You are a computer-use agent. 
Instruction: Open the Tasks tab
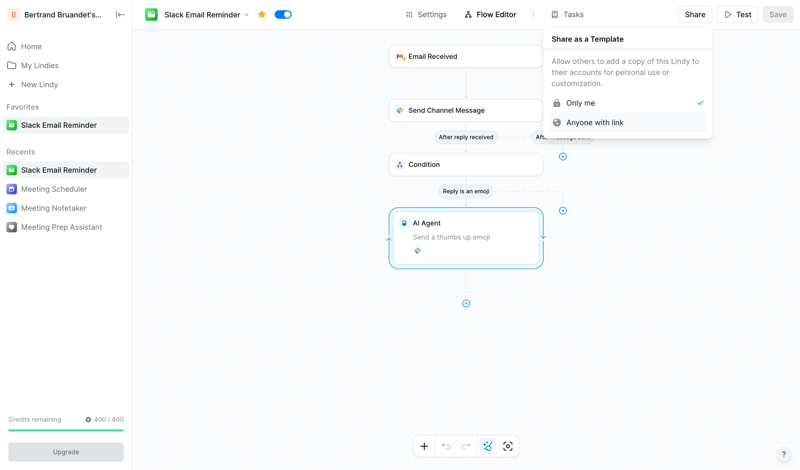click(567, 15)
